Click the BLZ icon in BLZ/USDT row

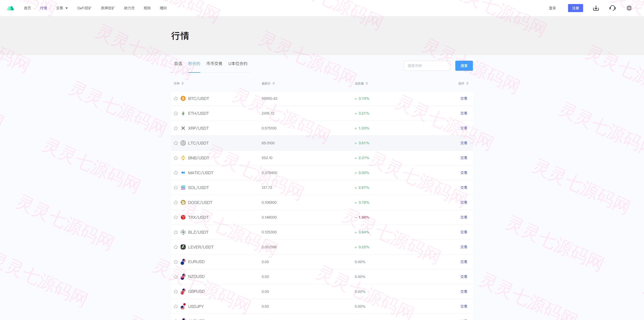[183, 232]
